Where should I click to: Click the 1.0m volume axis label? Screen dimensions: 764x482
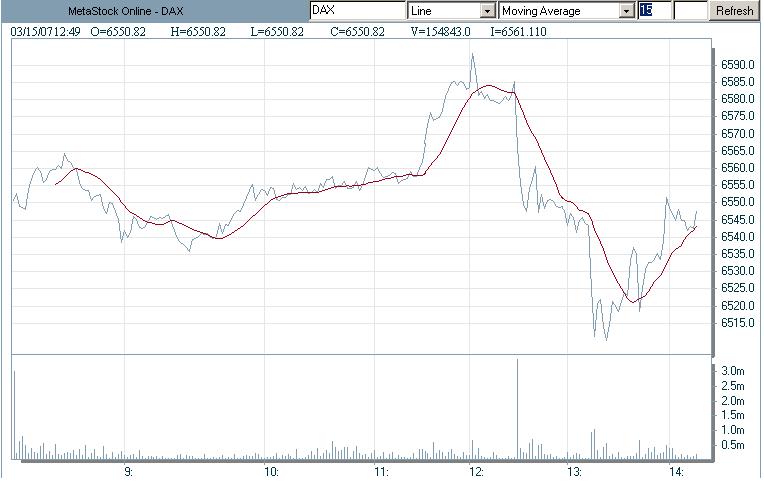click(x=733, y=430)
